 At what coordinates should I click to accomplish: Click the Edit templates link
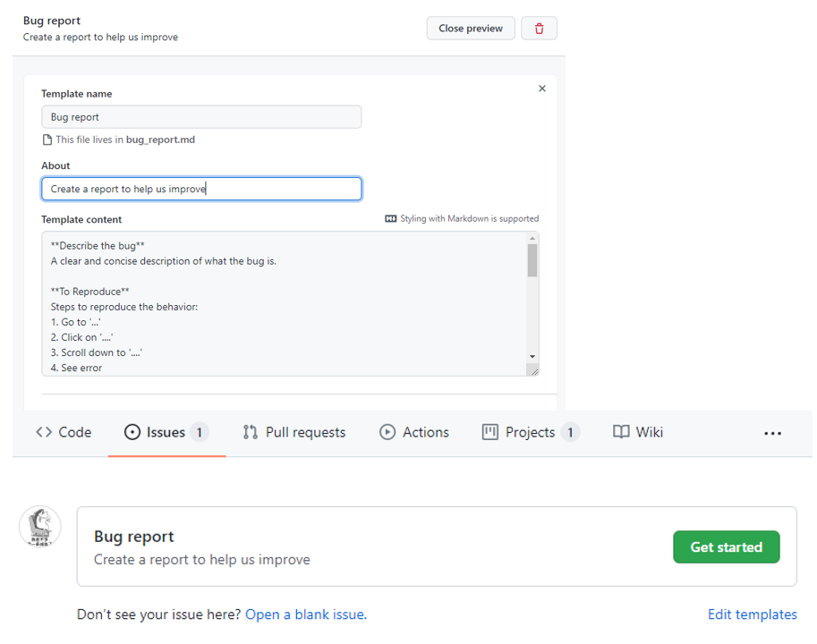[752, 614]
